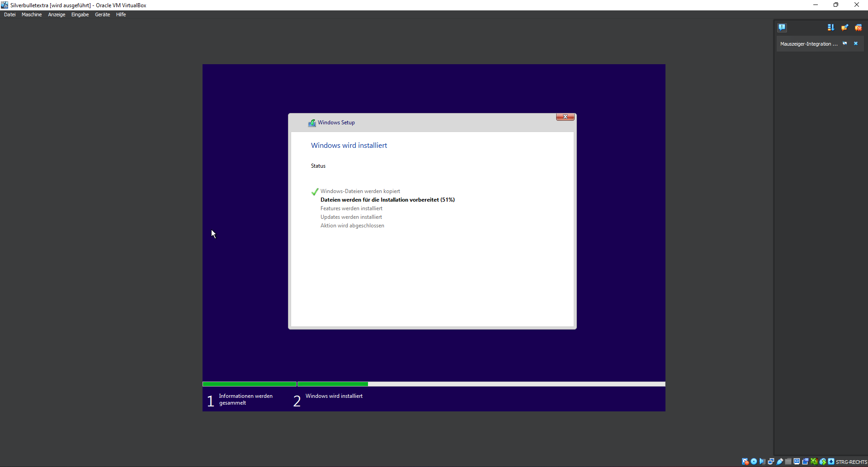Click the delete all notifications icon
The height and width of the screenshot is (467, 868).
[x=858, y=28]
